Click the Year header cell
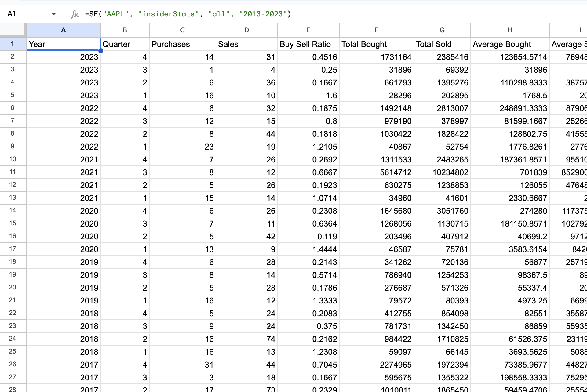Viewport: 587px width, 392px height. pyautogui.click(x=63, y=44)
